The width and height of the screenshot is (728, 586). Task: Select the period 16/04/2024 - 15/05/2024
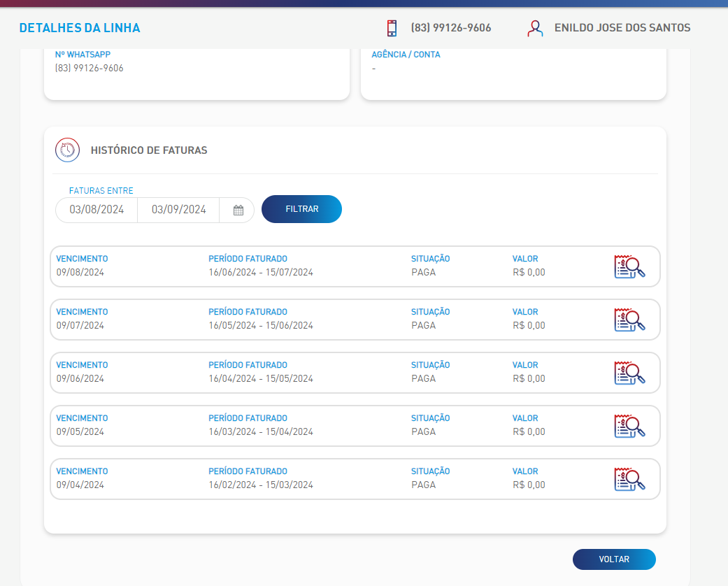coord(261,379)
